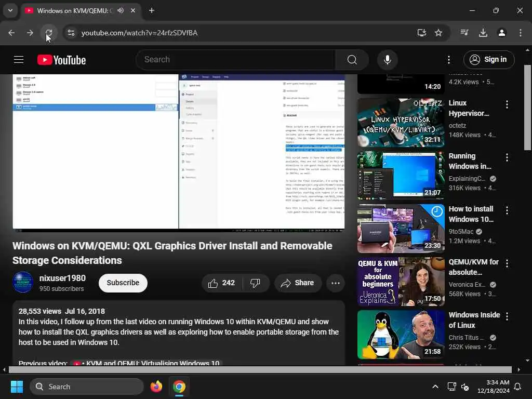The width and height of the screenshot is (532, 399).
Task: Click the Share button
Action: [x=298, y=283]
